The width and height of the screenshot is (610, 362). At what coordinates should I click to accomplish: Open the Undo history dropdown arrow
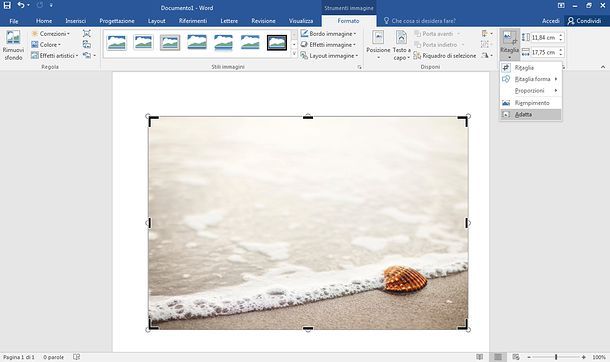click(28, 5)
